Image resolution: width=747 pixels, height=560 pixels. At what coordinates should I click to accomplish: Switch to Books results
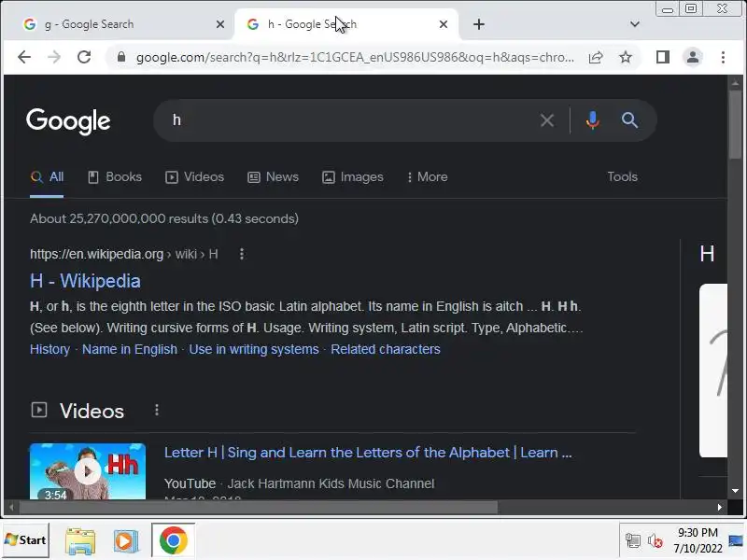coord(115,176)
